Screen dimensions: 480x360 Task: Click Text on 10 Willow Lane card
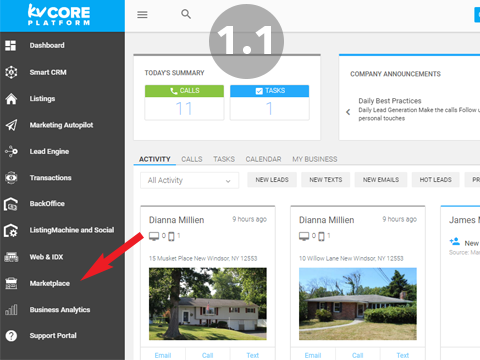[x=403, y=355]
